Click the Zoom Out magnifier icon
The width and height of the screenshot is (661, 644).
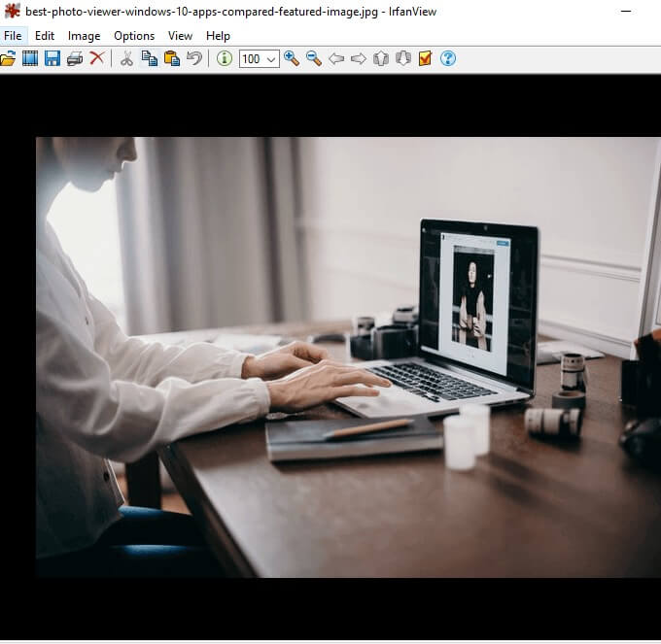[314, 58]
